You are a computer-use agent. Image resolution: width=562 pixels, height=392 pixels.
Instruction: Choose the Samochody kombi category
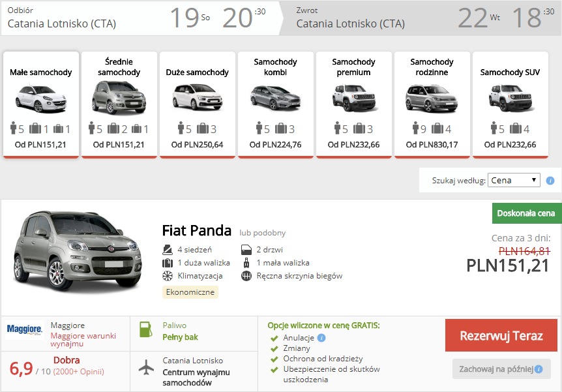pos(275,104)
